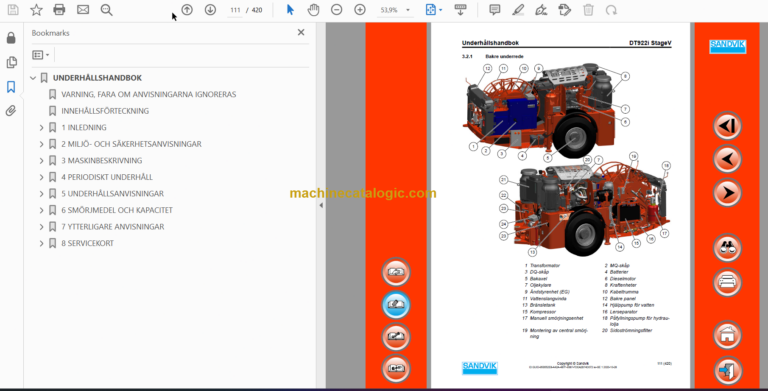Activate the Hand pan tool
Viewport: 768px width, 391px height.
(x=313, y=10)
